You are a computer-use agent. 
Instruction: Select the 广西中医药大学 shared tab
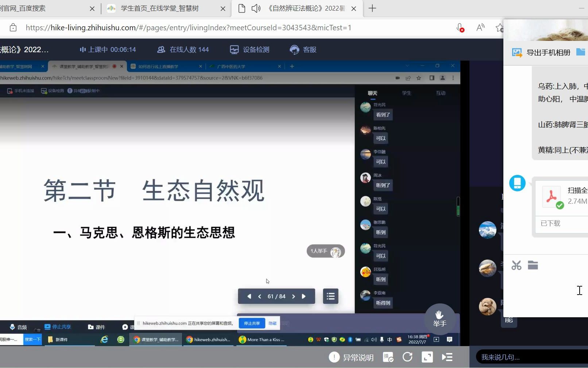coord(244,66)
